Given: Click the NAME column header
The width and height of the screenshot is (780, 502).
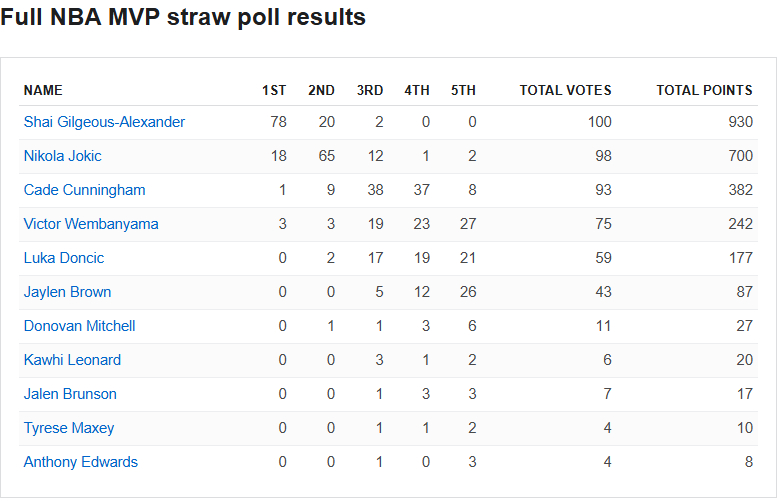Looking at the screenshot, I should pos(43,90).
